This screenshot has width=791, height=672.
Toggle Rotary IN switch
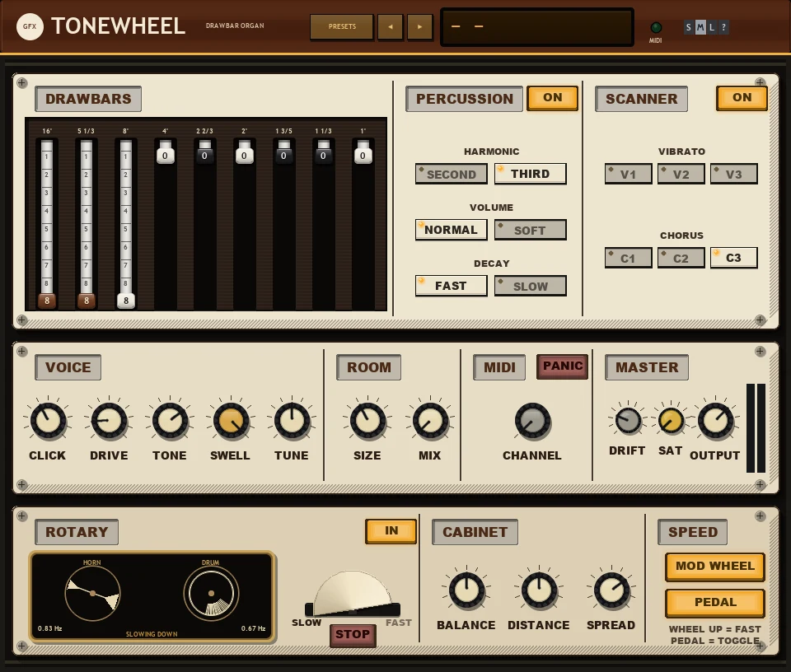click(391, 531)
